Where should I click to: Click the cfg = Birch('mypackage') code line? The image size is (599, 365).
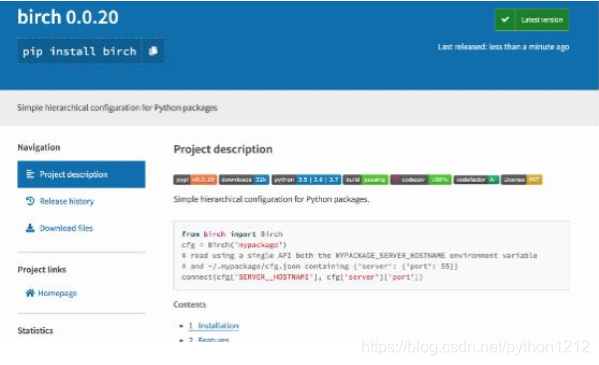tap(234, 245)
